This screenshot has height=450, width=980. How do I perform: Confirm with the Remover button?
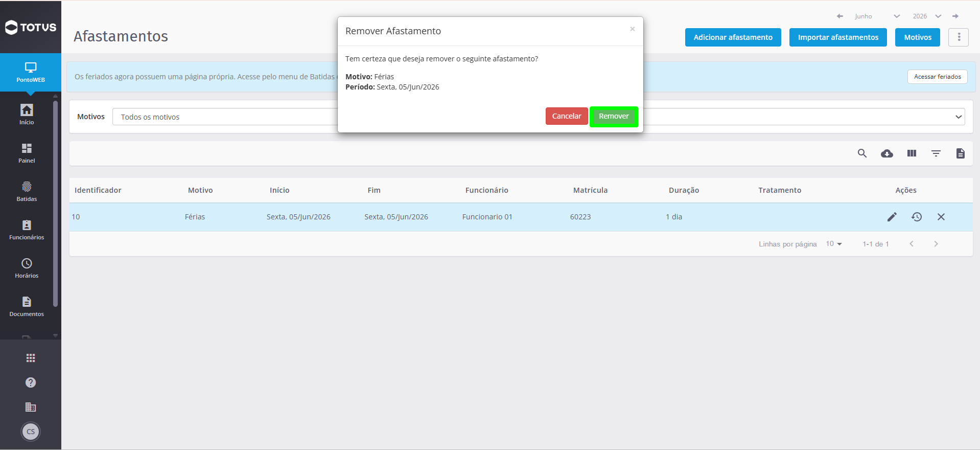point(614,116)
